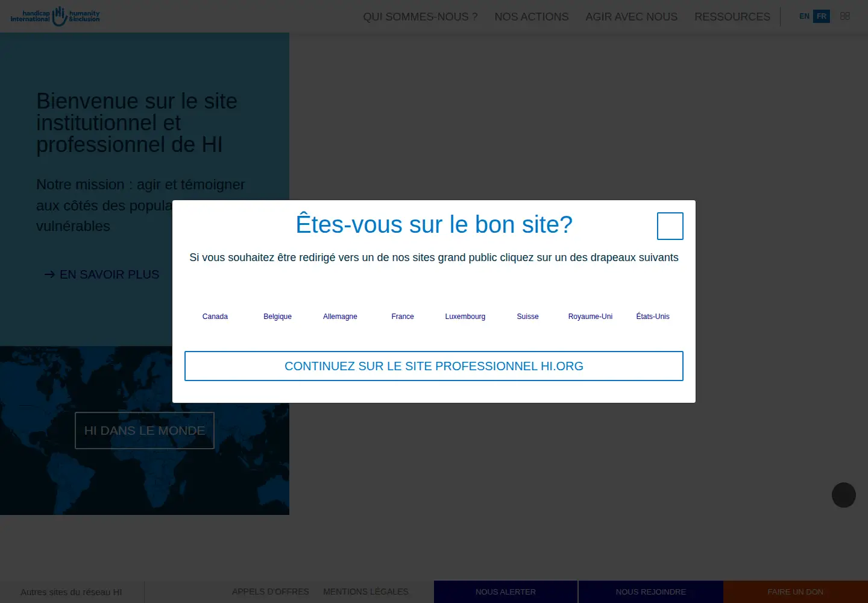The image size is (868, 603).
Task: Click EN SAVOIR PLUS link
Action: (x=102, y=274)
